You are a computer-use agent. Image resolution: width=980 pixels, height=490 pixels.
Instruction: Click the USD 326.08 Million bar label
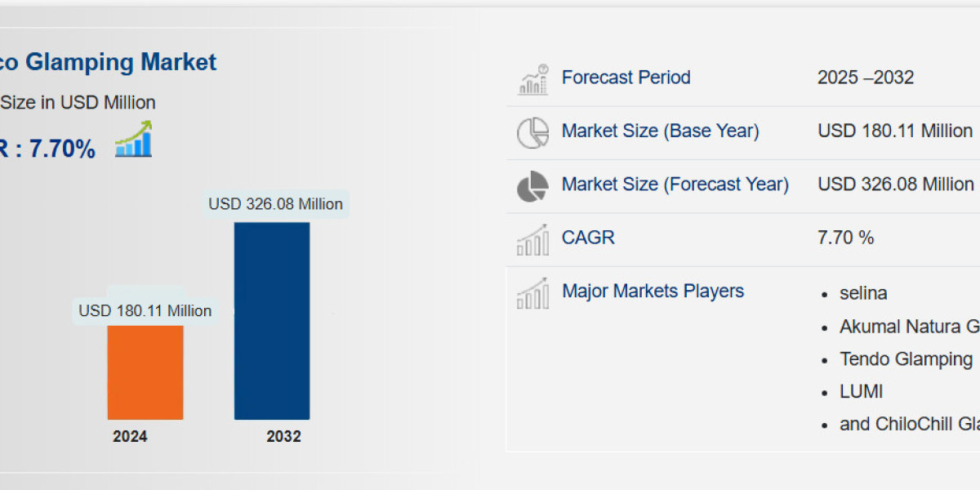click(275, 204)
